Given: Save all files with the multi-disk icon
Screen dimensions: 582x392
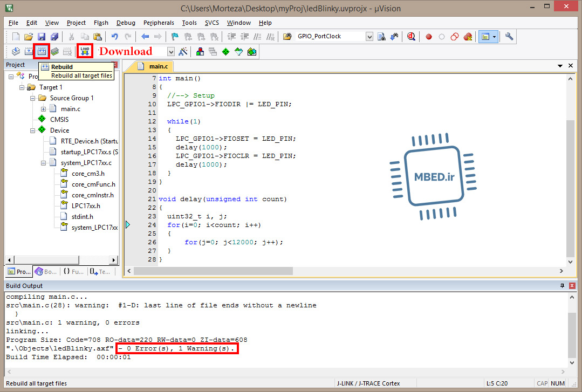Looking at the screenshot, I should [x=54, y=36].
